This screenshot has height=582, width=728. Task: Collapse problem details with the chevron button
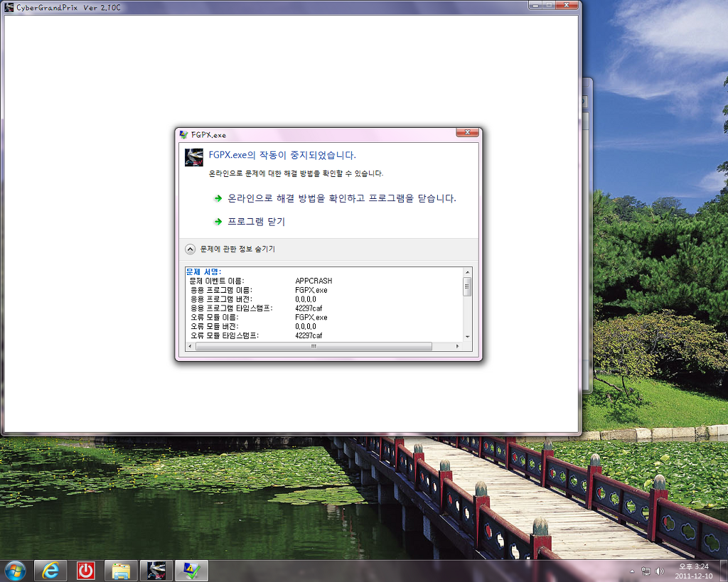[x=190, y=249]
